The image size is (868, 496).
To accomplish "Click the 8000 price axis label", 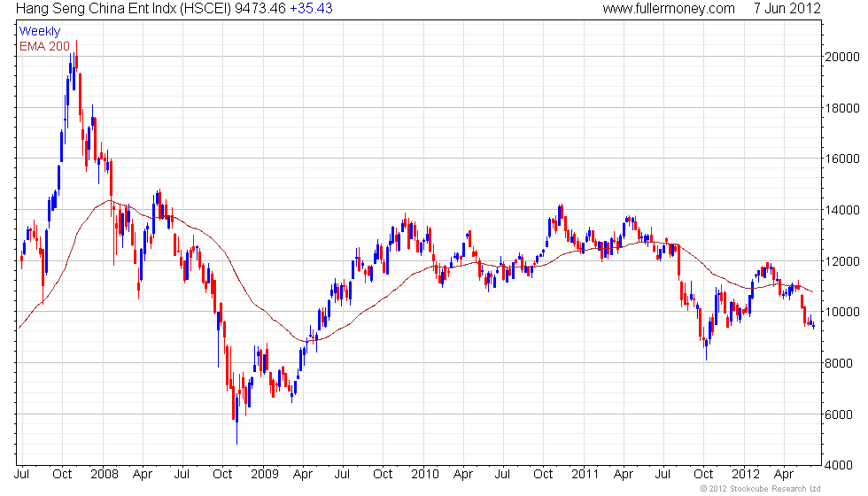I will click(x=839, y=364).
